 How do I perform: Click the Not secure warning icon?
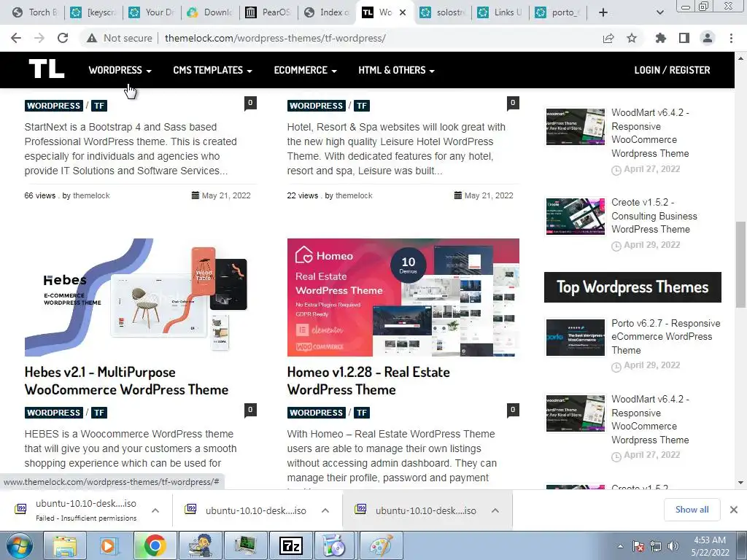point(92,38)
